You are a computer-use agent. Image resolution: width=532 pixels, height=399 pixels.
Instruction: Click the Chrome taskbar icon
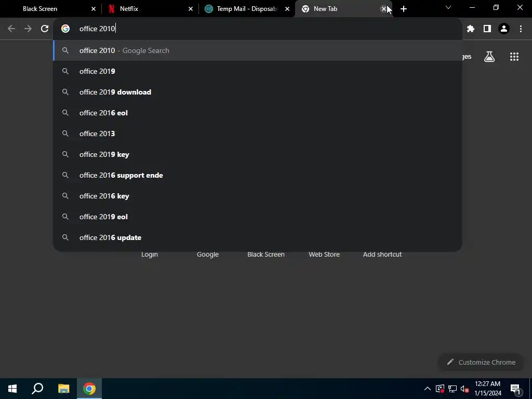89,389
